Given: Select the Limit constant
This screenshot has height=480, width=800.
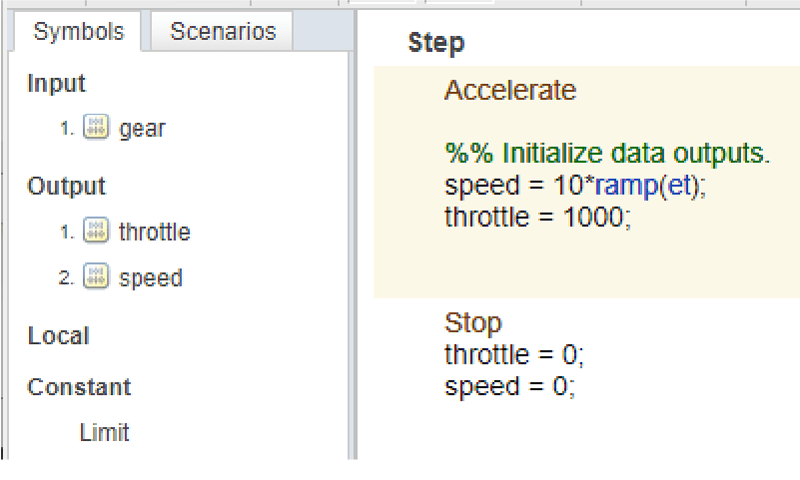Looking at the screenshot, I should [104, 433].
